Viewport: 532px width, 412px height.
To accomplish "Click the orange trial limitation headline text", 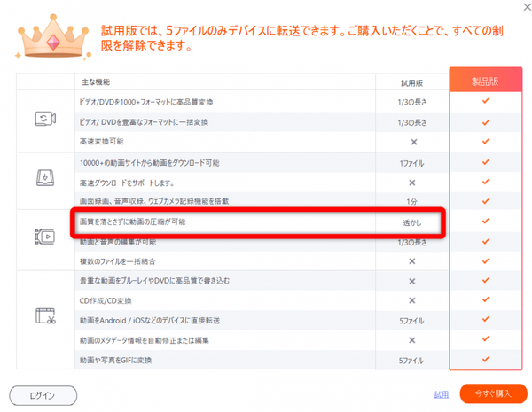I will tap(302, 37).
